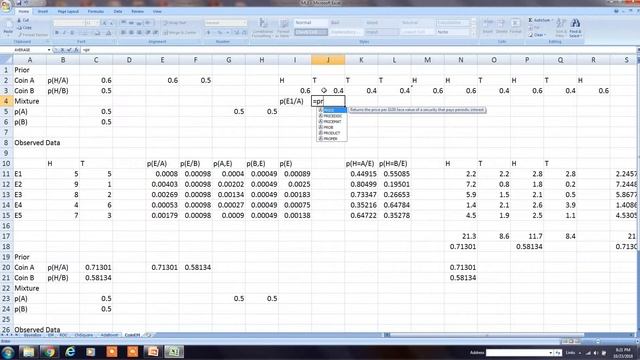Viewport: 640px width, 360px height.
Task: Open Chrome from the taskbar
Action: tap(49, 352)
